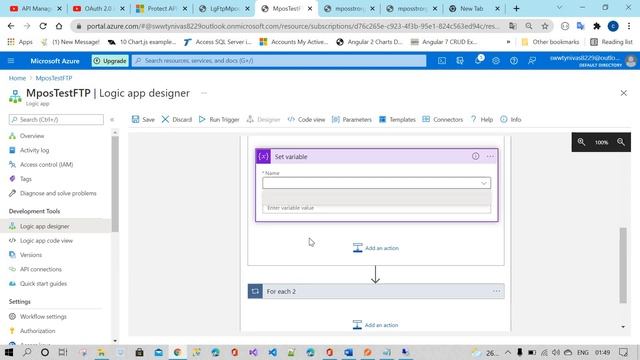Discard changes in the designer
This screenshot has height=360, width=640.
[176, 119]
